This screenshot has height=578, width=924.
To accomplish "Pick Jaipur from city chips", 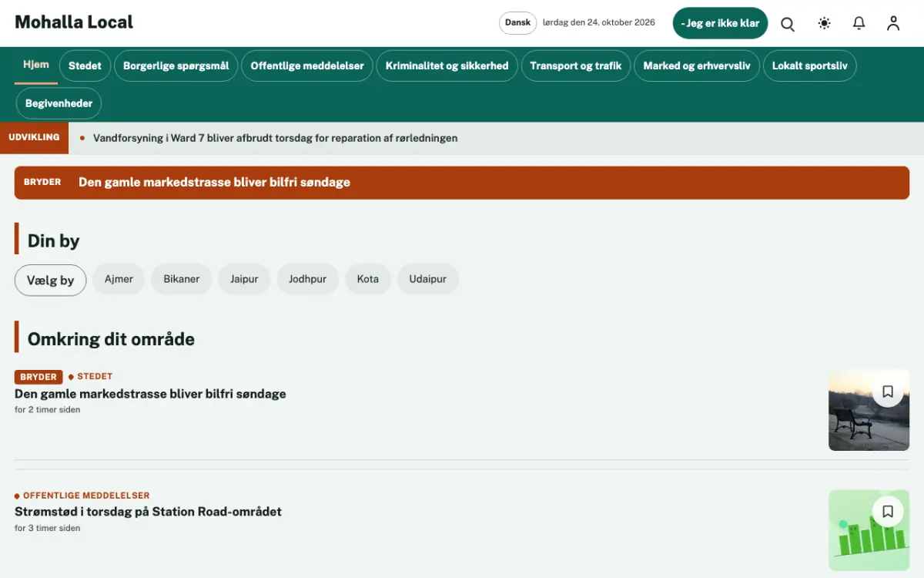I will pyautogui.click(x=244, y=279).
